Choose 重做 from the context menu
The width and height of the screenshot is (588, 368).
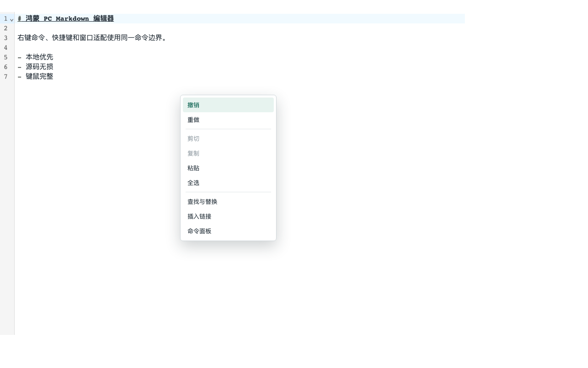pos(228,120)
